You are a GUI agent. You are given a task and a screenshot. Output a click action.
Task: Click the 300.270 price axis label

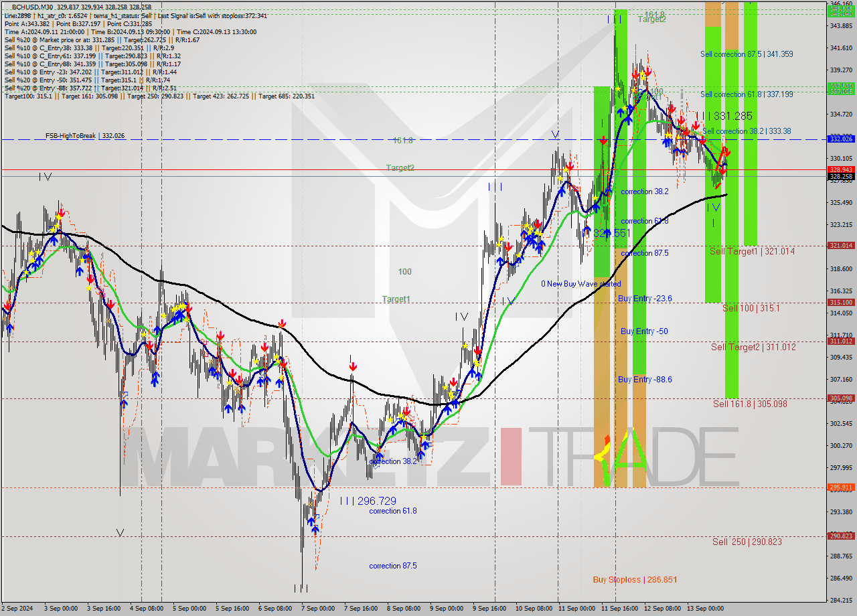coord(841,446)
